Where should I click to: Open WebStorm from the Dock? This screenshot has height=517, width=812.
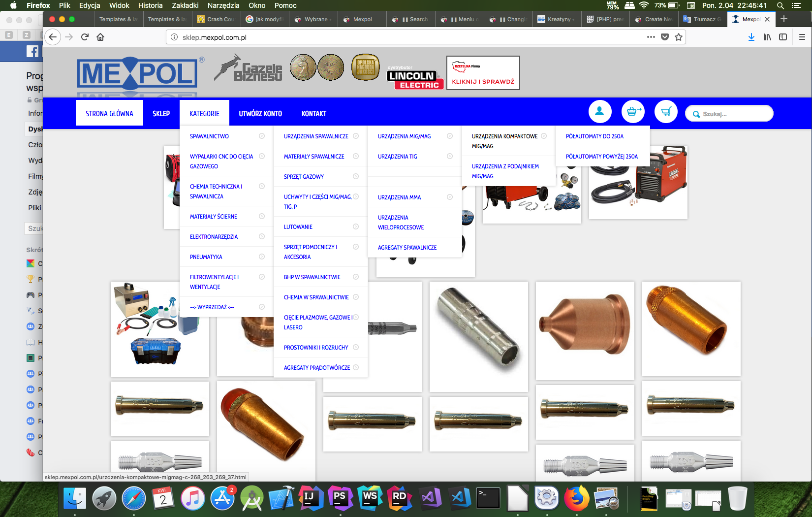coord(370,498)
